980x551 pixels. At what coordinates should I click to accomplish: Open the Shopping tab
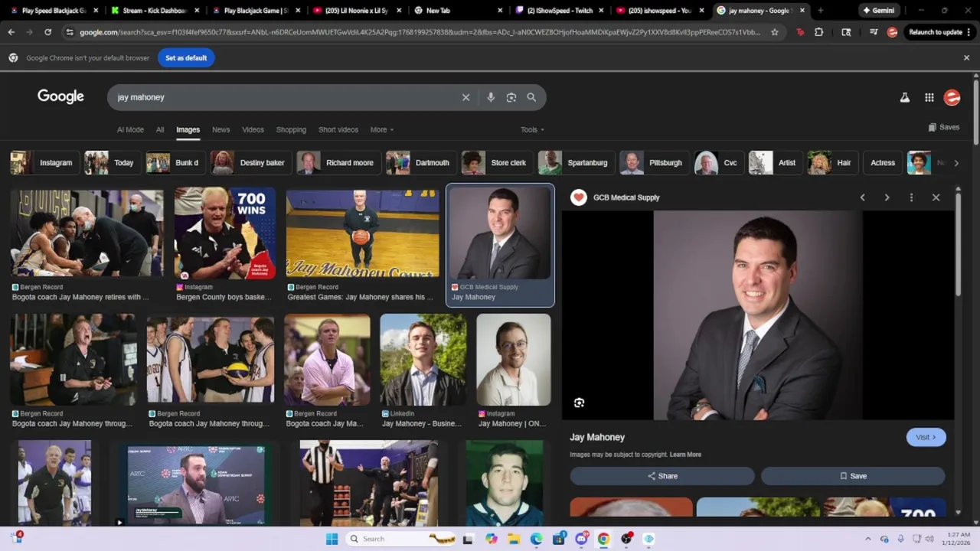coord(291,129)
